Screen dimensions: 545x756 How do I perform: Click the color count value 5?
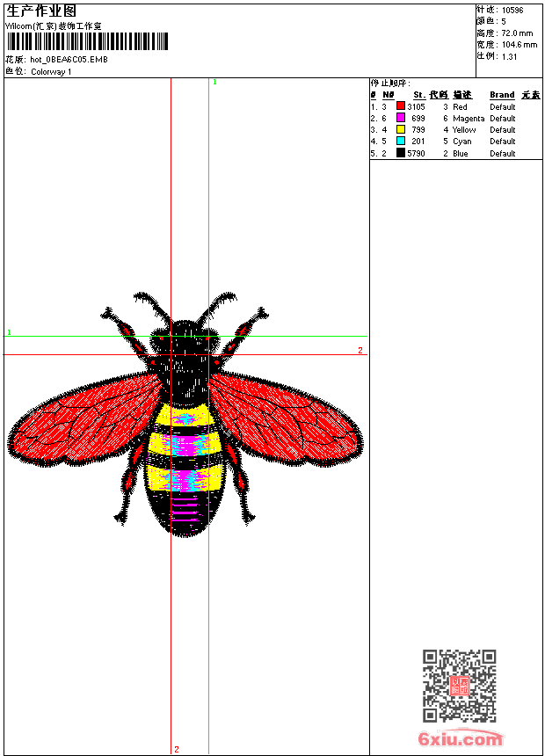tap(504, 22)
